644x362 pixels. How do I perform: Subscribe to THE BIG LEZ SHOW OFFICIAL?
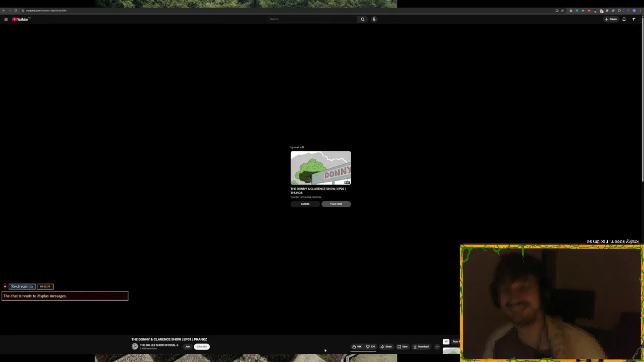pos(202,346)
